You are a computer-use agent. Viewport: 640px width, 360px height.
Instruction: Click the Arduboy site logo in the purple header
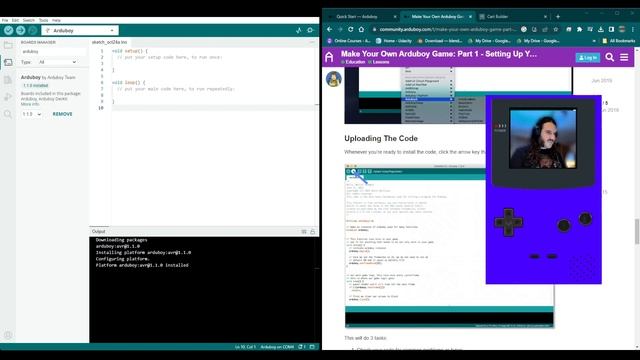(329, 57)
